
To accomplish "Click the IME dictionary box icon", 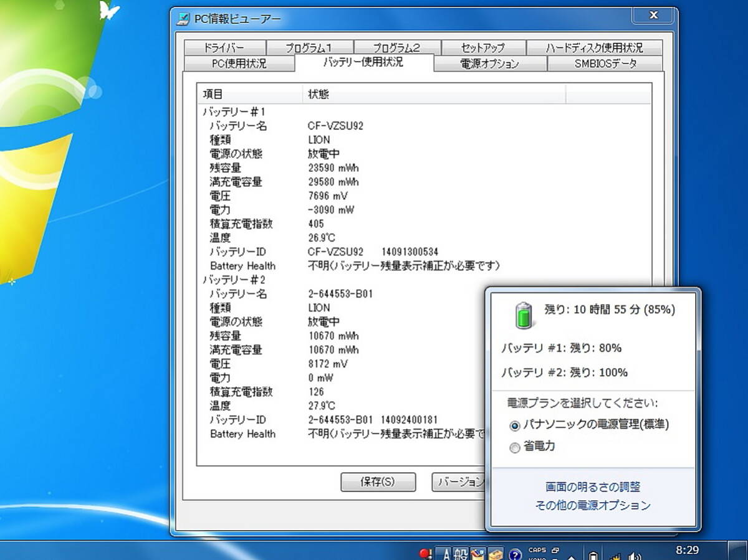I will [x=496, y=553].
